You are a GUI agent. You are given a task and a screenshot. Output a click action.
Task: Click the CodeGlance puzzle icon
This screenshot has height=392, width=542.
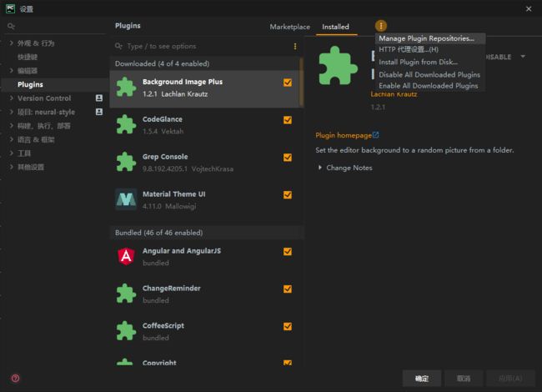[126, 124]
